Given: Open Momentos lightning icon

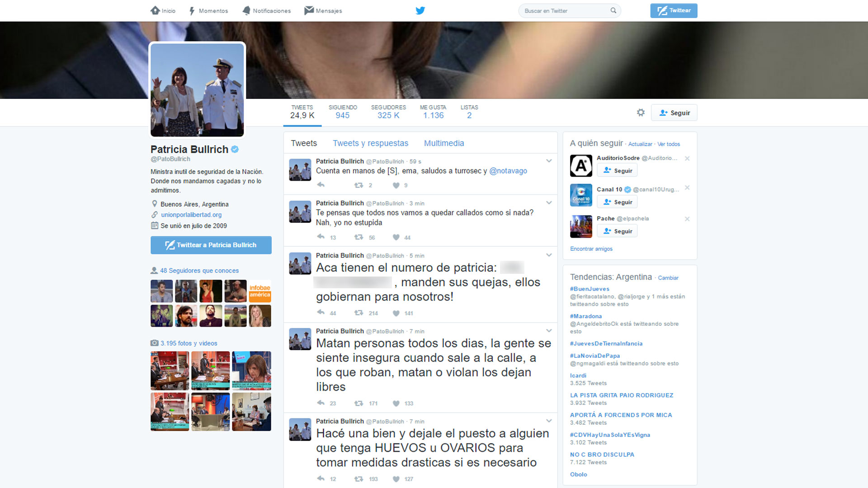Looking at the screenshot, I should (x=192, y=11).
